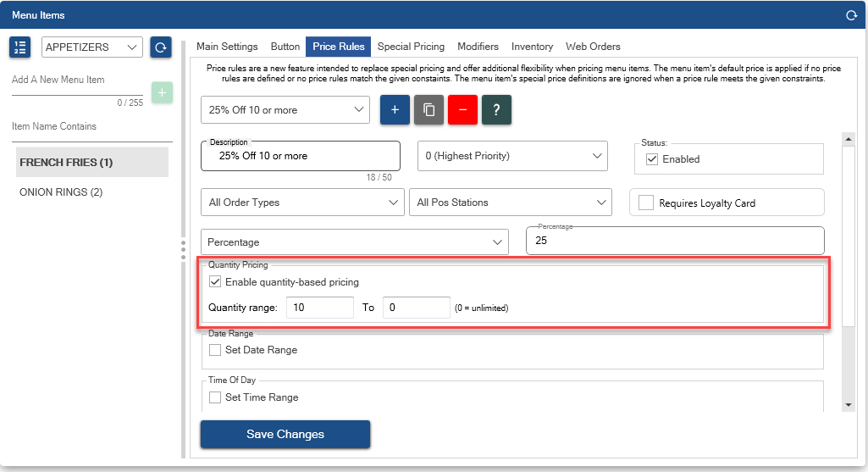
Task: Click the Save Changes button
Action: [x=285, y=434]
